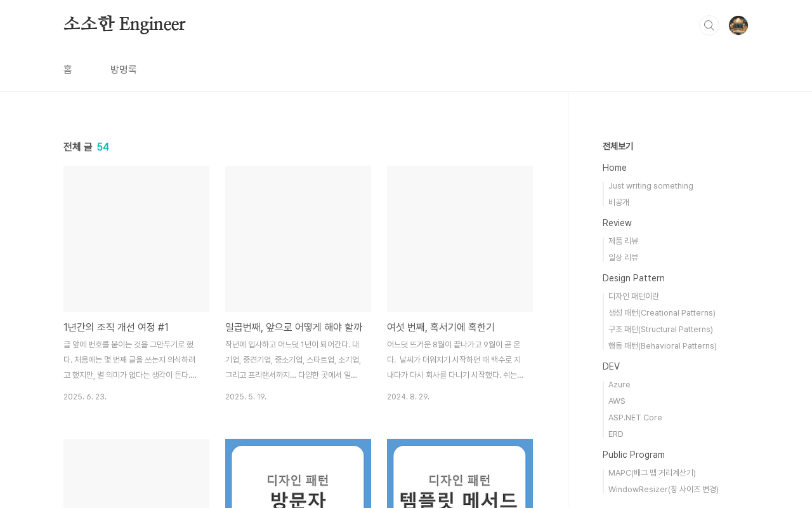Open the DEV category

[612, 366]
